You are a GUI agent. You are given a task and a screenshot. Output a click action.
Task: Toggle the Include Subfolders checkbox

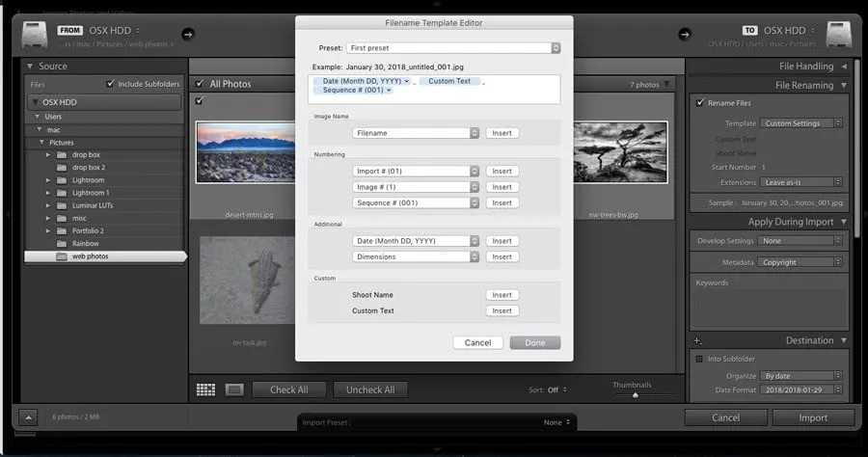(110, 84)
